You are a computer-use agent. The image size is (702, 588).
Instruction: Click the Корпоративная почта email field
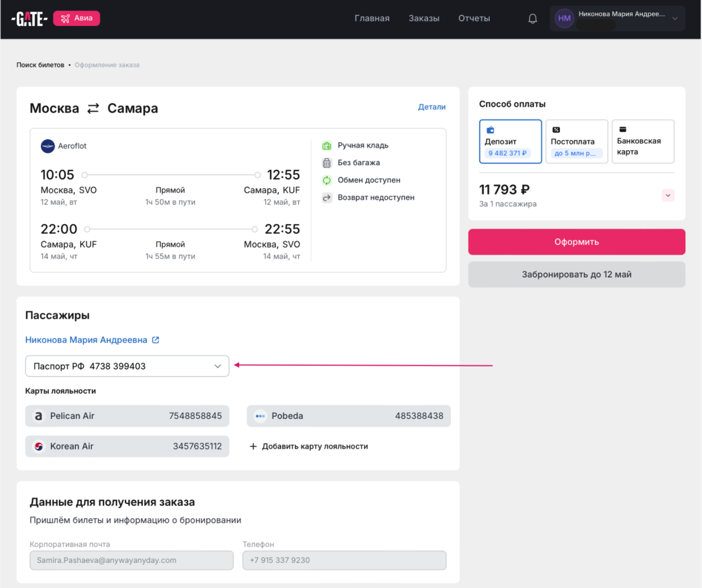coord(131,560)
